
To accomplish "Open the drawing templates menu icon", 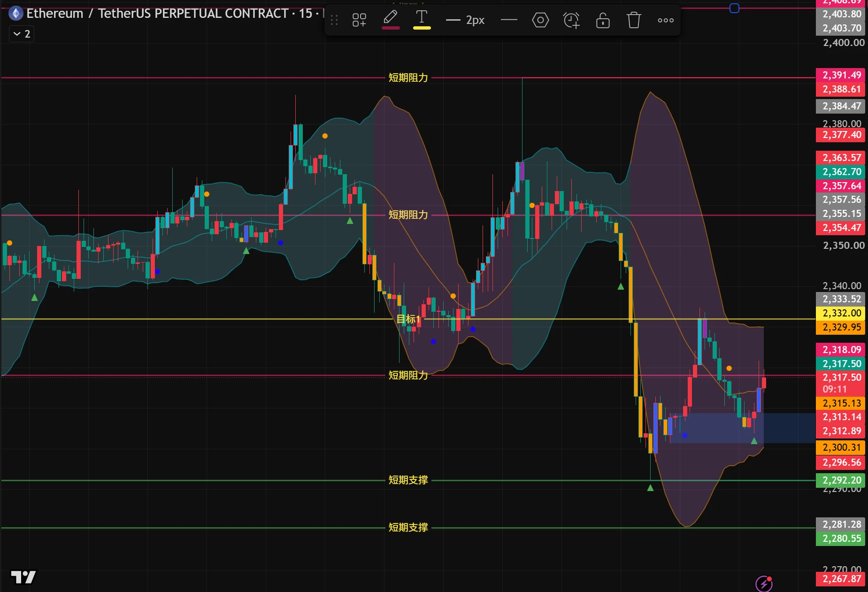I will 359,20.
